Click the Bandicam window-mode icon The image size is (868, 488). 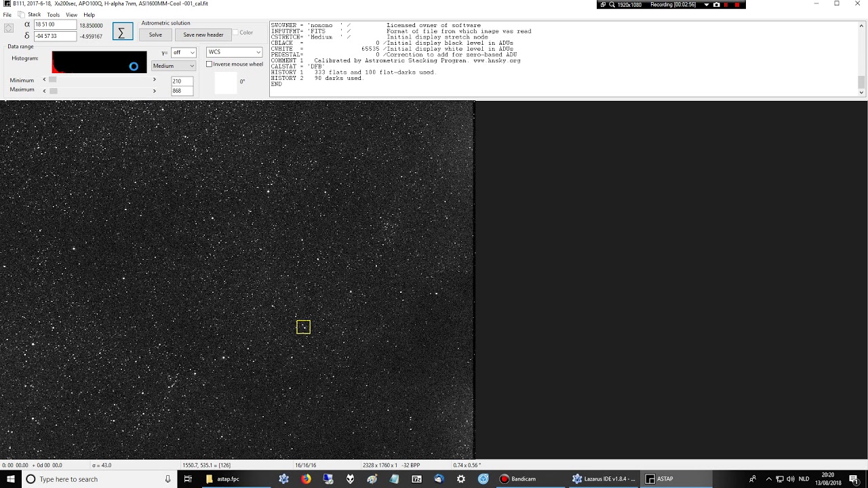pos(603,5)
